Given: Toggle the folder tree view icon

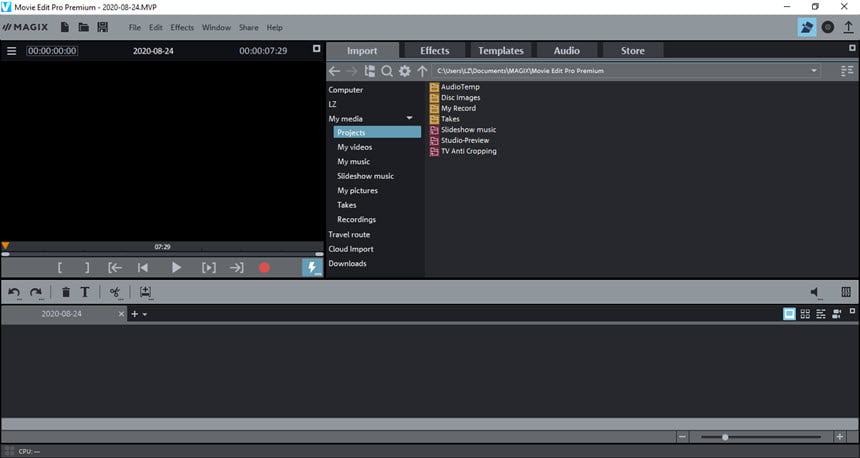Looking at the screenshot, I should [370, 71].
